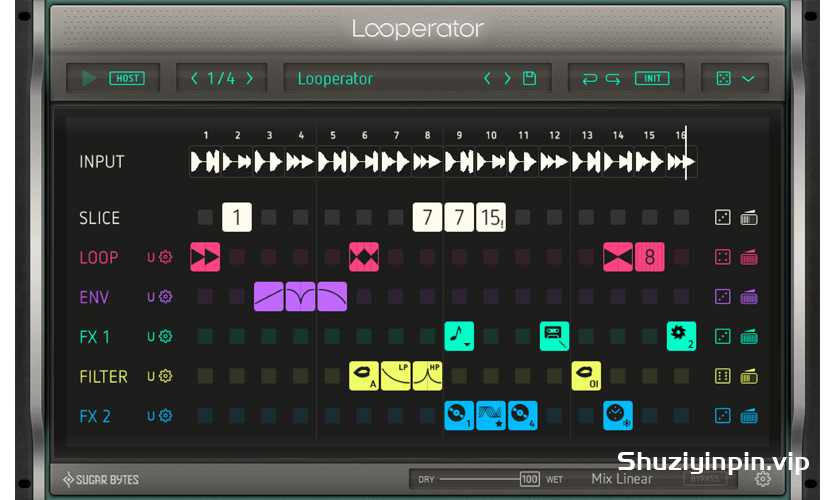Open ENV row settings gear
The width and height of the screenshot is (835, 500).
166,297
